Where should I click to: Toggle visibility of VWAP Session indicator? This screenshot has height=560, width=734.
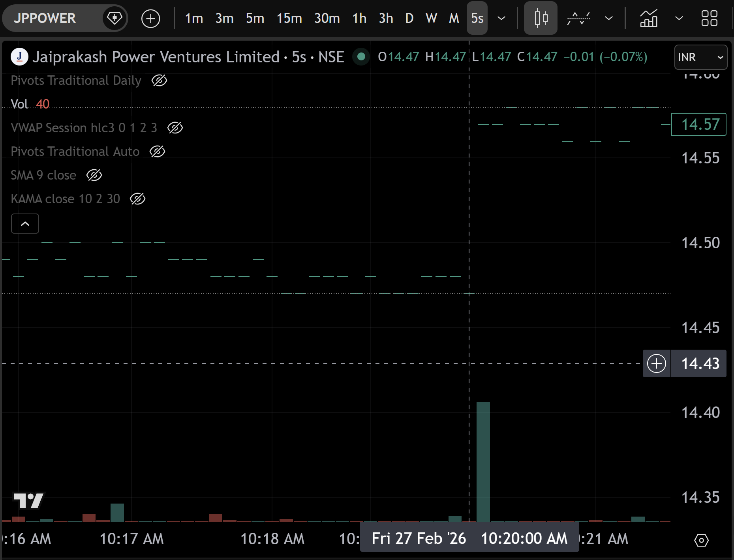175,128
